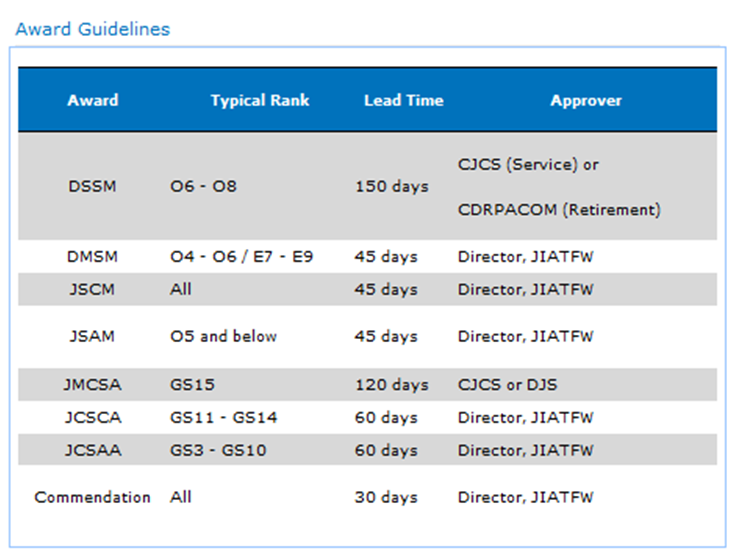Select the Commendation award cell
Viewport: 740px width, 552px height.
92,497
